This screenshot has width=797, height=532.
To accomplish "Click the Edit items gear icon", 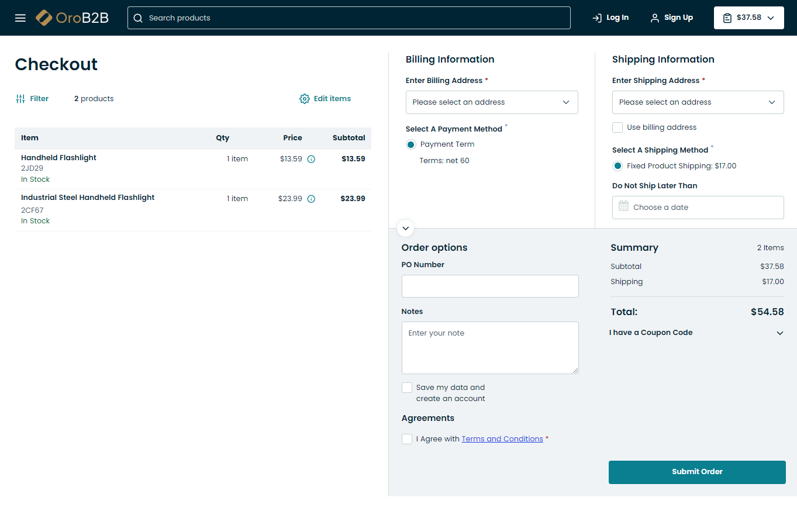I will tap(305, 99).
